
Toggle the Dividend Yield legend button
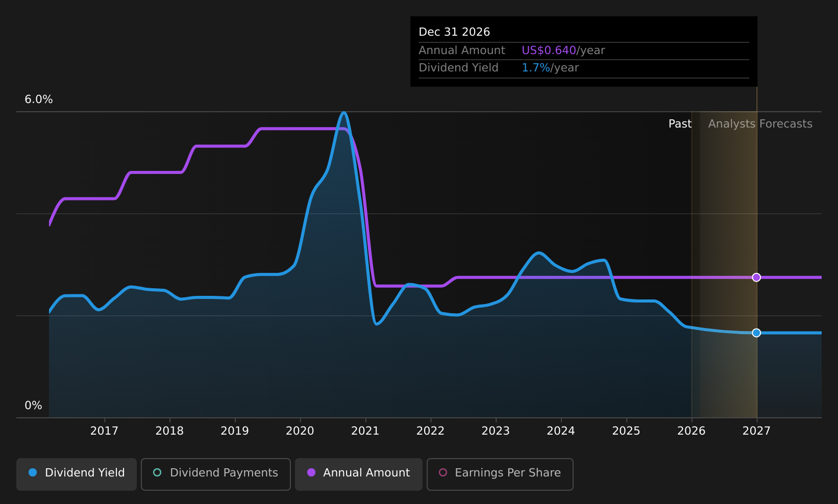(77, 474)
